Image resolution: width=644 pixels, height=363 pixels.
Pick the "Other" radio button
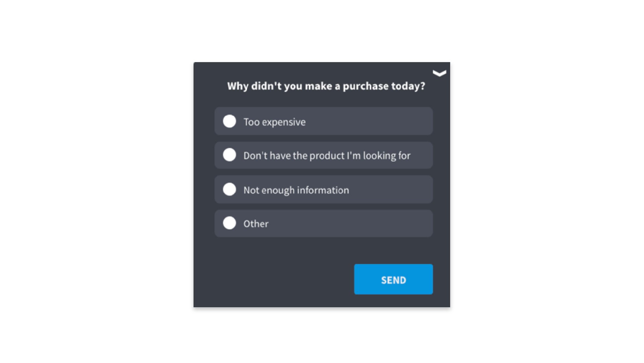(229, 223)
